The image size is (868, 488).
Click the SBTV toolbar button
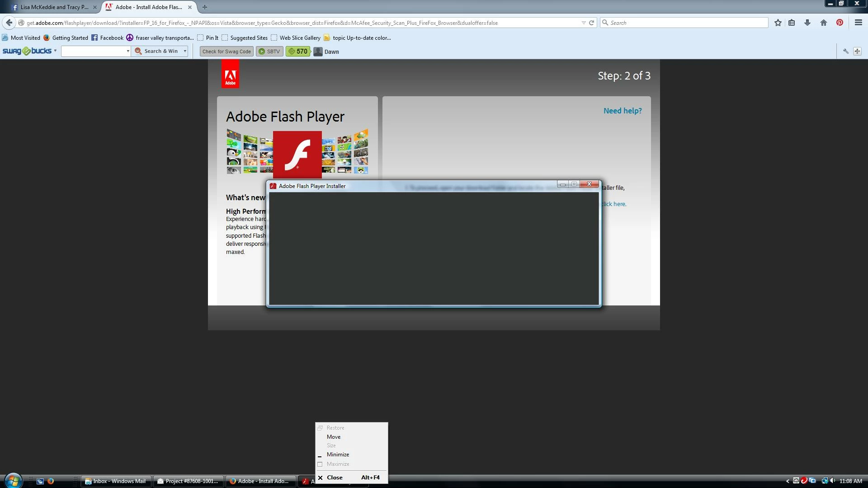point(269,52)
